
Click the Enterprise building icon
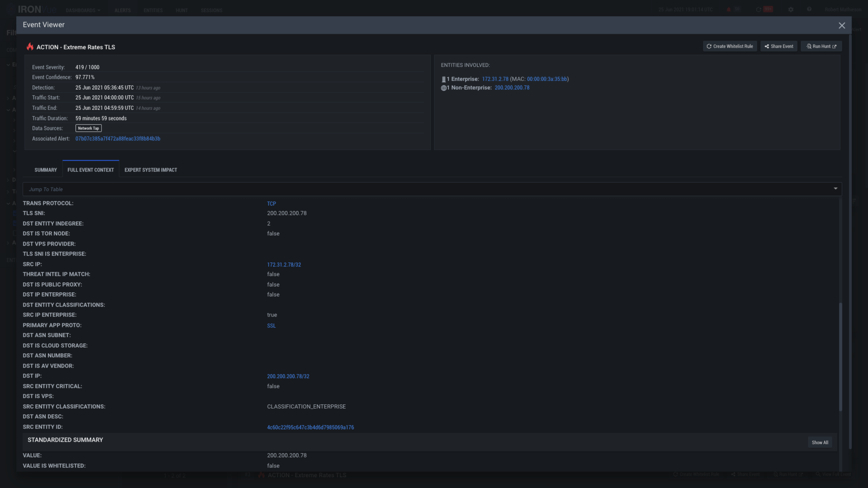[443, 80]
